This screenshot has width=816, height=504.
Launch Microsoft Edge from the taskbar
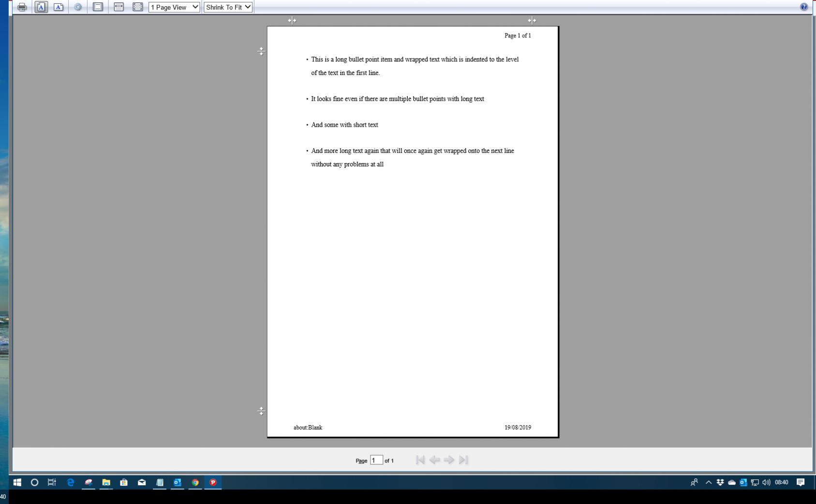point(71,482)
